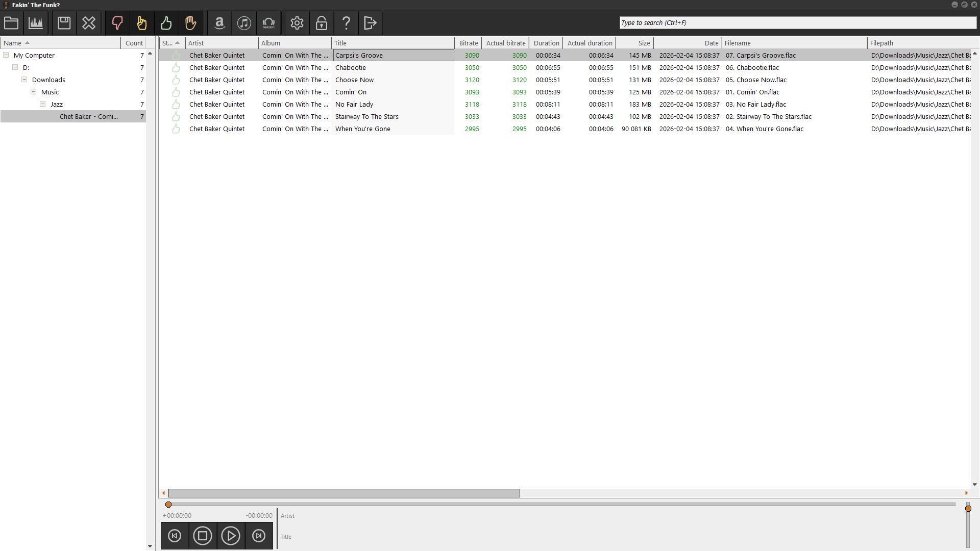Sort by Size column header
Screen dimensions: 980x551
(635, 43)
